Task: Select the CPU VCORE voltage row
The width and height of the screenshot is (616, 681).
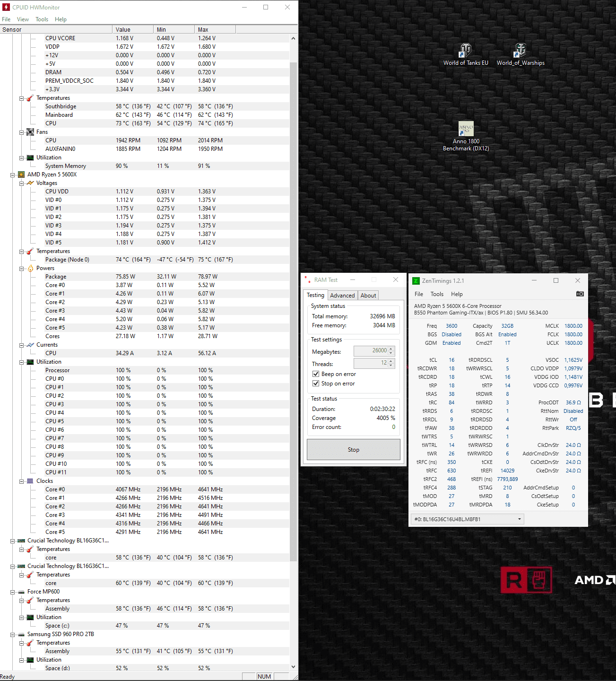Action: tap(145, 38)
